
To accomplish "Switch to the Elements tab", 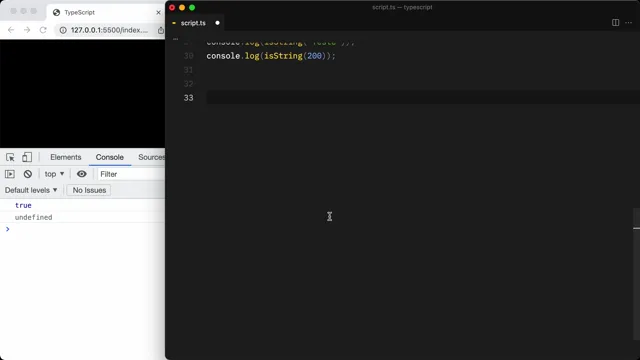I will pyautogui.click(x=66, y=157).
